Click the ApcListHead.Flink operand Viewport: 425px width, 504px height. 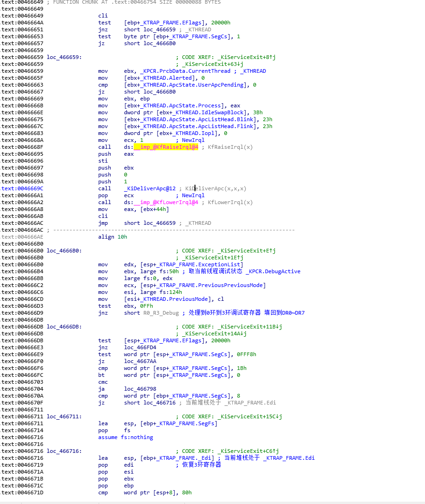point(192,126)
